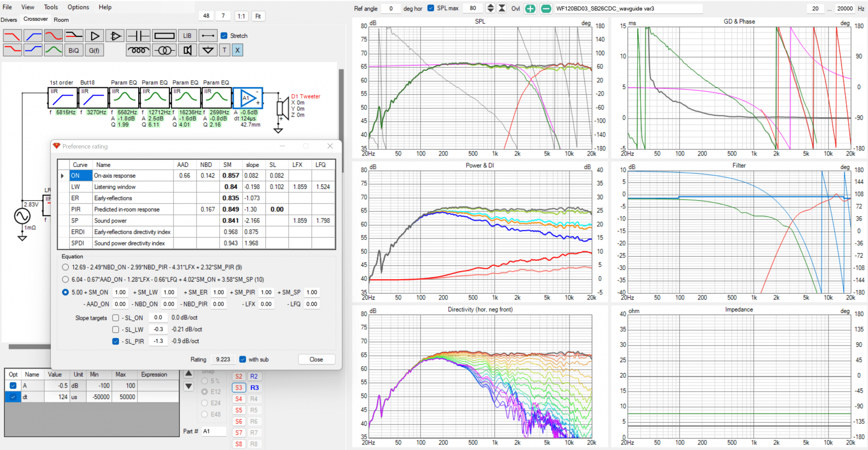Enable the SL_LW slope target checkbox
This screenshot has width=868, height=450.
(x=116, y=330)
